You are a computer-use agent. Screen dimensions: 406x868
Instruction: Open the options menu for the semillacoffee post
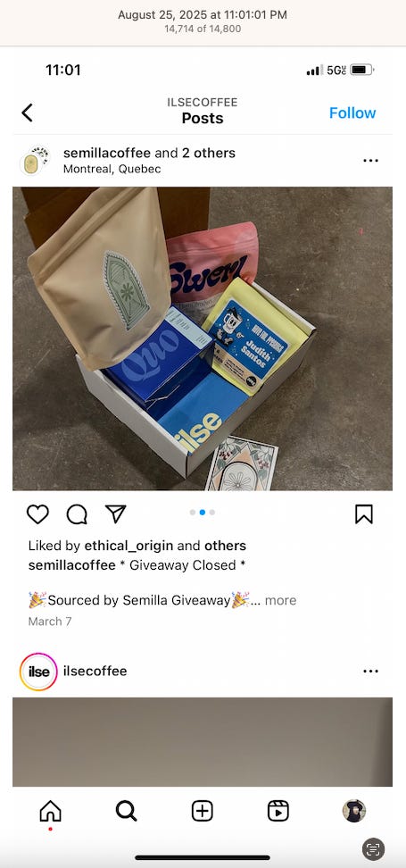370,161
